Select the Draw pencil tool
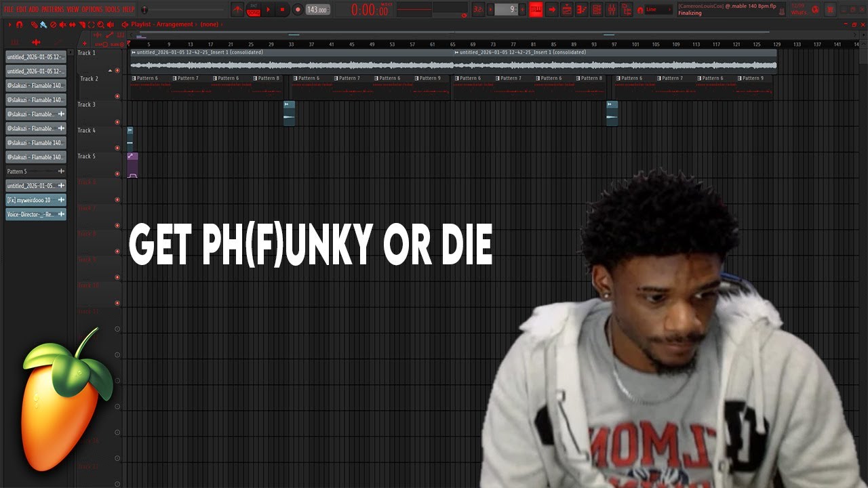Image resolution: width=868 pixels, height=488 pixels. 35,24
